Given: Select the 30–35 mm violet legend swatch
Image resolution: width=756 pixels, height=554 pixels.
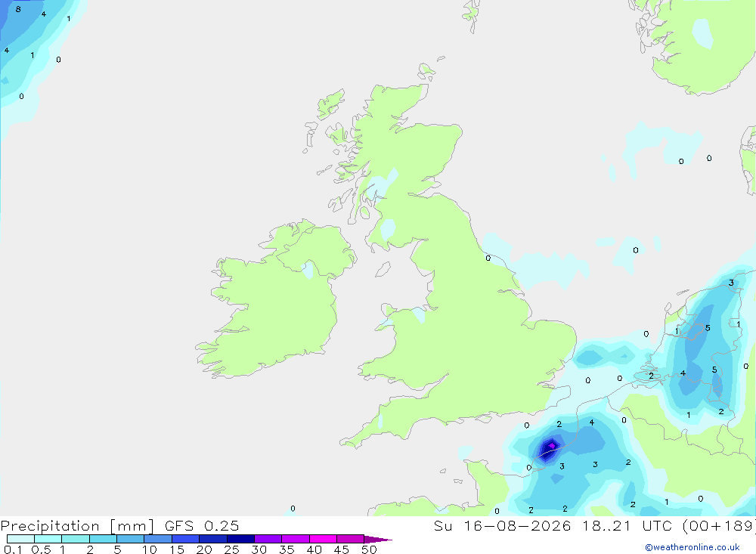Looking at the screenshot, I should (268, 539).
